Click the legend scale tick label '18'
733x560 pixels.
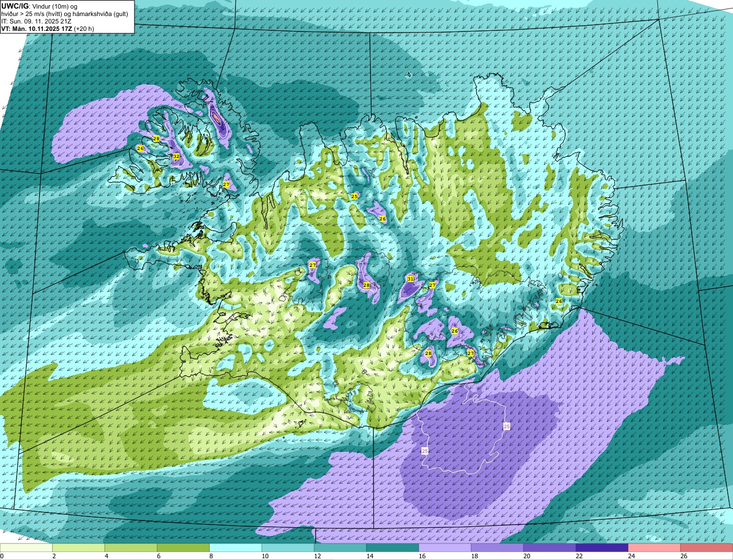pyautogui.click(x=473, y=556)
